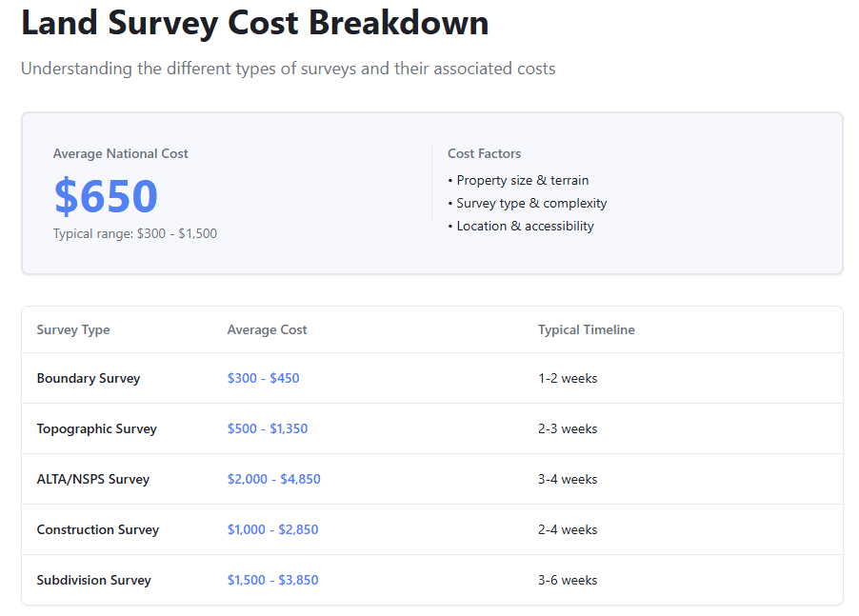Select the Subdivision Survey row label
Image resolution: width=859 pixels, height=616 pixels.
click(x=94, y=580)
